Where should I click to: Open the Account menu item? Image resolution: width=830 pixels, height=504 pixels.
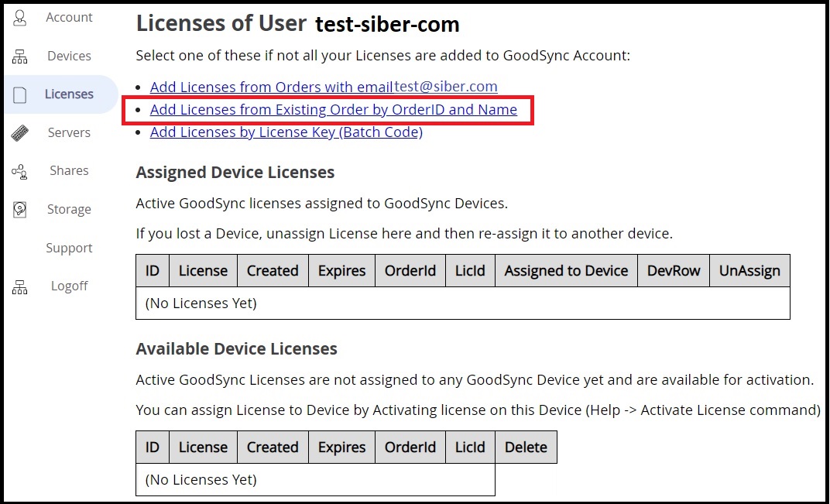69,17
